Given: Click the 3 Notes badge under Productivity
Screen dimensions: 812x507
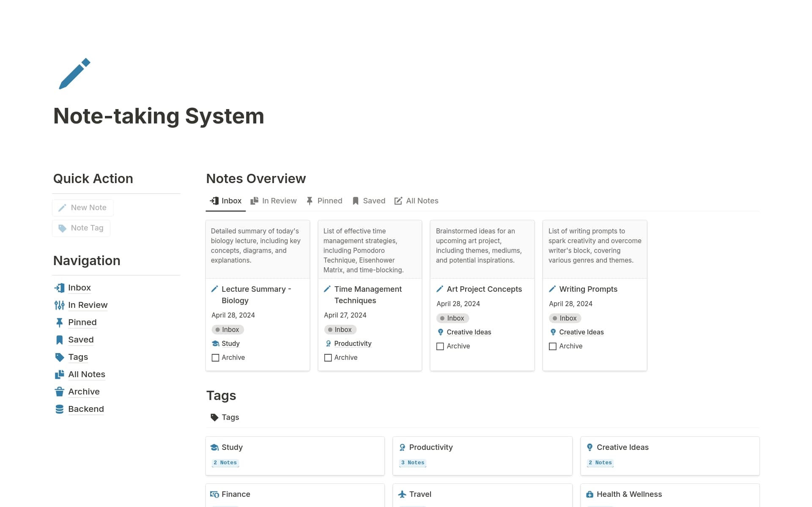Looking at the screenshot, I should click(412, 462).
